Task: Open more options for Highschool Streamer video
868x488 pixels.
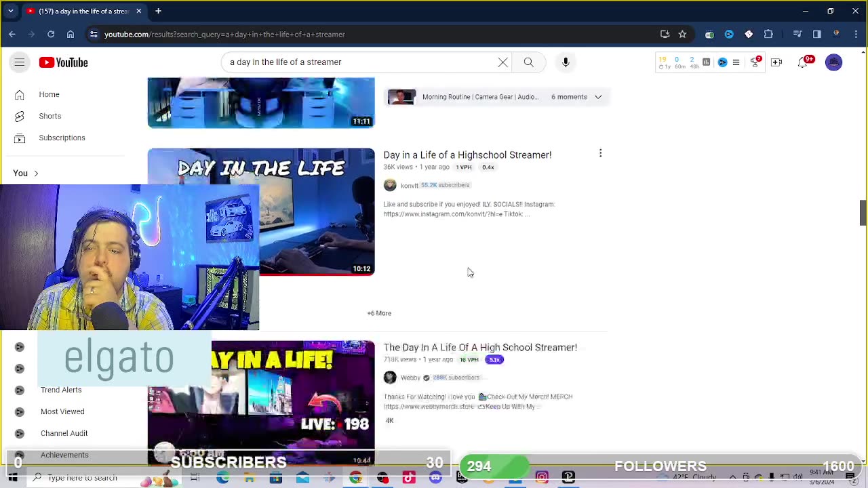Action: click(x=600, y=154)
